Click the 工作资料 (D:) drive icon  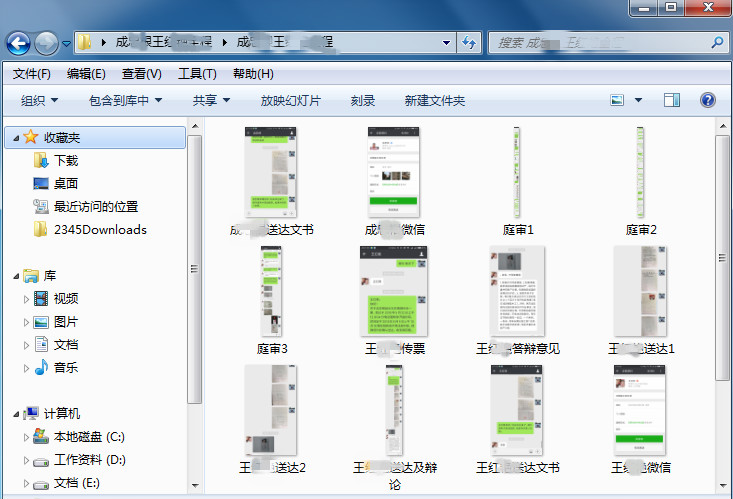tap(41, 461)
